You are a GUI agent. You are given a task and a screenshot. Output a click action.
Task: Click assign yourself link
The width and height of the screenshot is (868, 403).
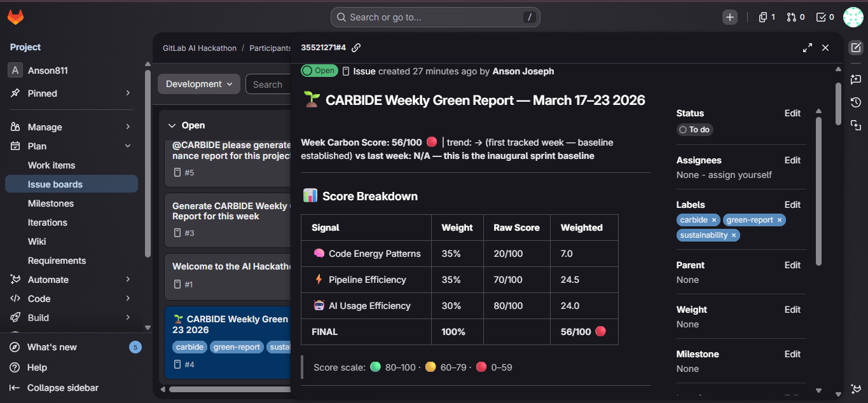740,175
